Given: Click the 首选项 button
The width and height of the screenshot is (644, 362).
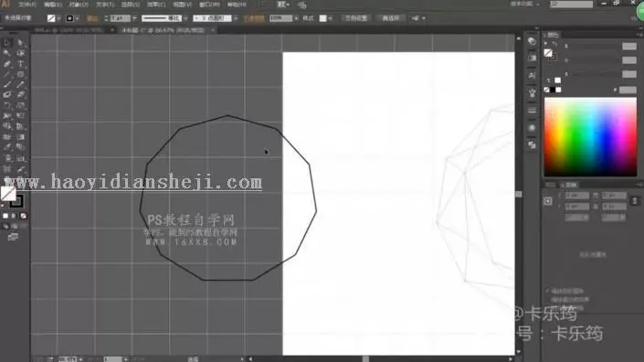Looking at the screenshot, I should pos(391,18).
